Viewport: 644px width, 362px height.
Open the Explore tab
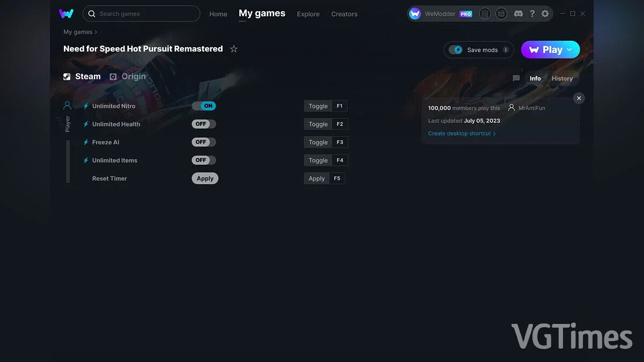308,14
